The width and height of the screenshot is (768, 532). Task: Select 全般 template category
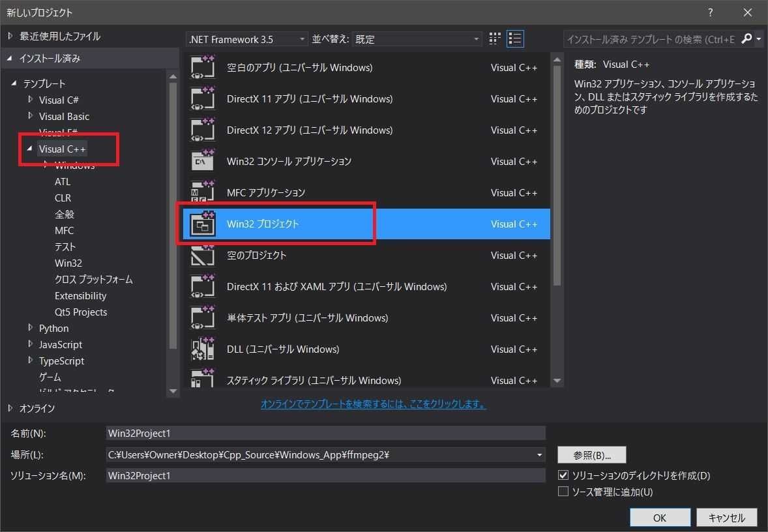[64, 214]
